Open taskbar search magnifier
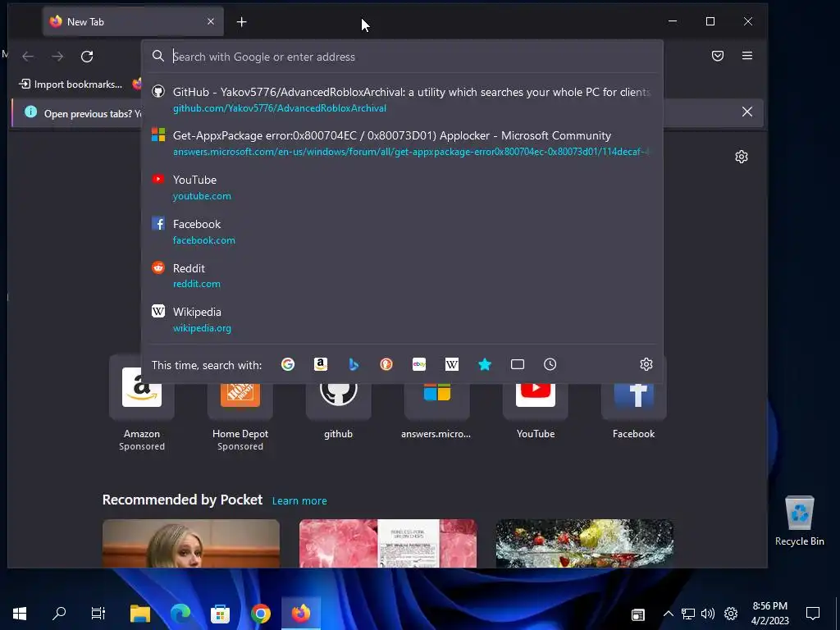The width and height of the screenshot is (840, 630). coord(59,614)
